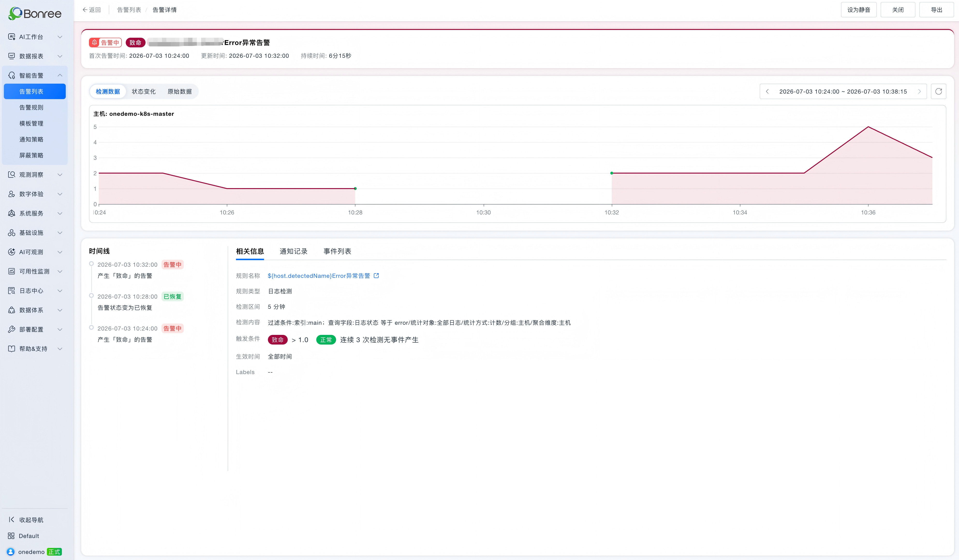Click the 系统服务 icon

12,214
